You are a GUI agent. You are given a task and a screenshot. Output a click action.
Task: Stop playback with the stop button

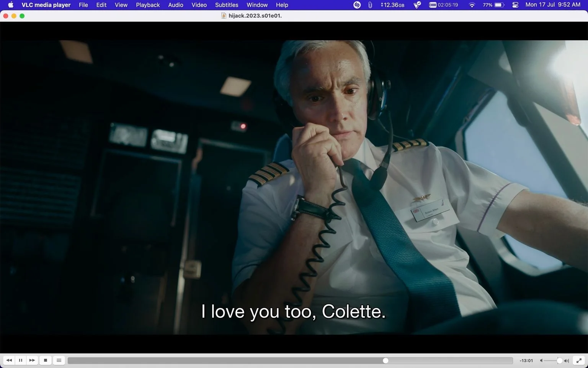coord(46,360)
